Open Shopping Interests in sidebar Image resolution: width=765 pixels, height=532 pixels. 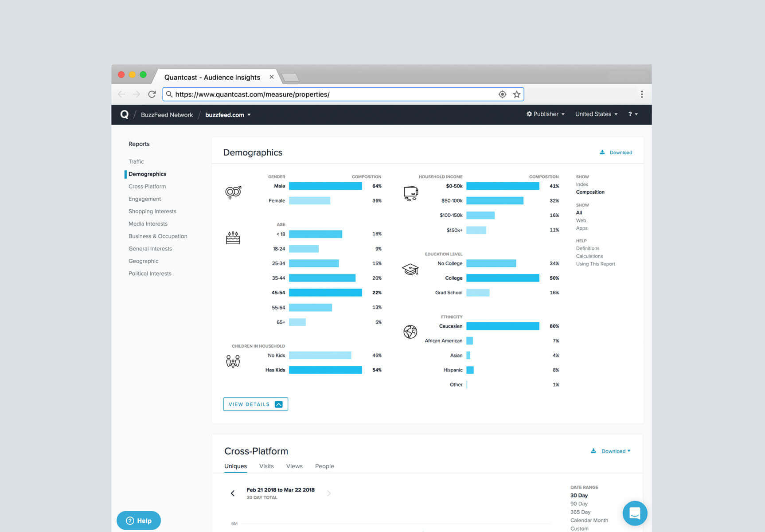152,211
